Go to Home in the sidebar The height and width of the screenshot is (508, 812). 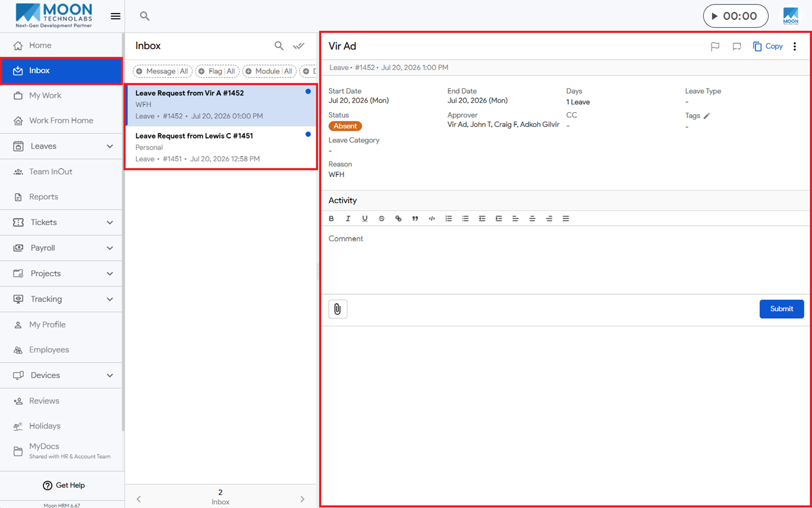tap(61, 45)
